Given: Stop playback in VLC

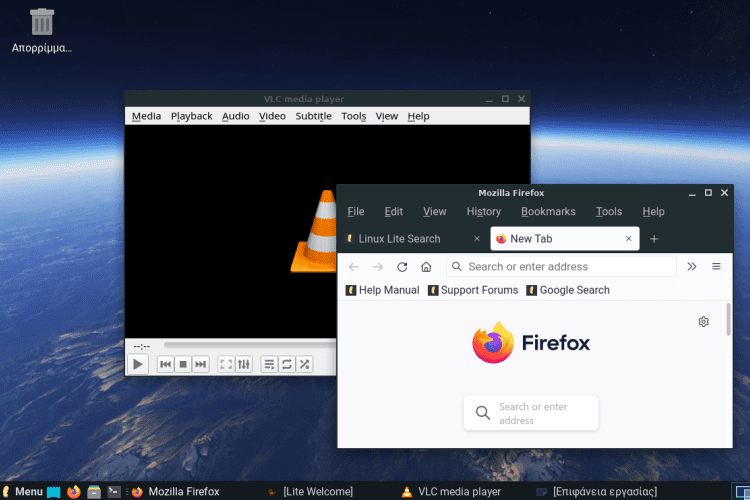Looking at the screenshot, I should (183, 365).
